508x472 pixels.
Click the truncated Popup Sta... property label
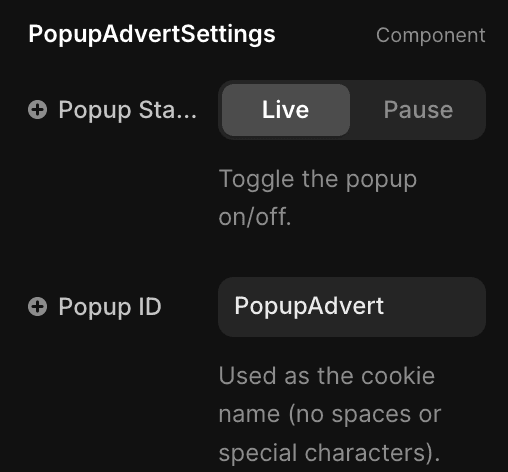click(127, 110)
